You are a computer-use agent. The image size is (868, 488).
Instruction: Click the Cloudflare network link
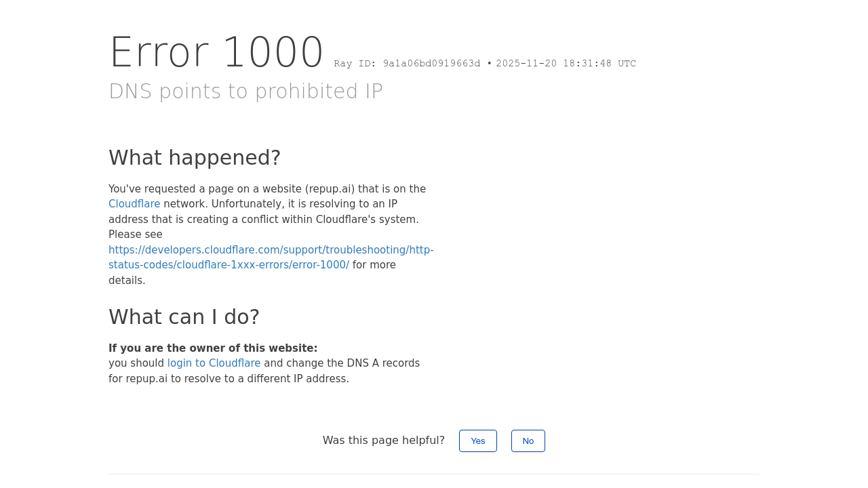coord(134,204)
